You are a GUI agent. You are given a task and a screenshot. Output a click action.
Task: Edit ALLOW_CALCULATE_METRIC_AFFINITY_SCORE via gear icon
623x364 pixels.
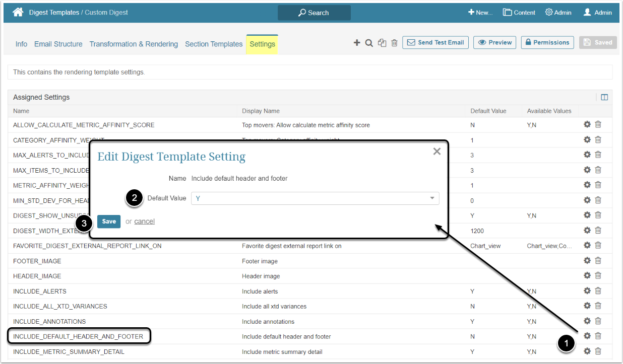pos(587,124)
